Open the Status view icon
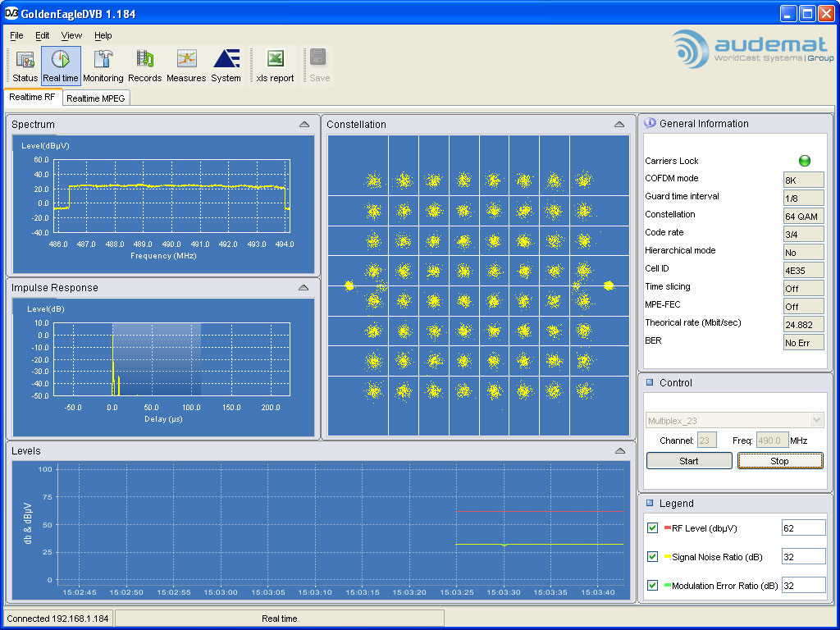 point(24,66)
